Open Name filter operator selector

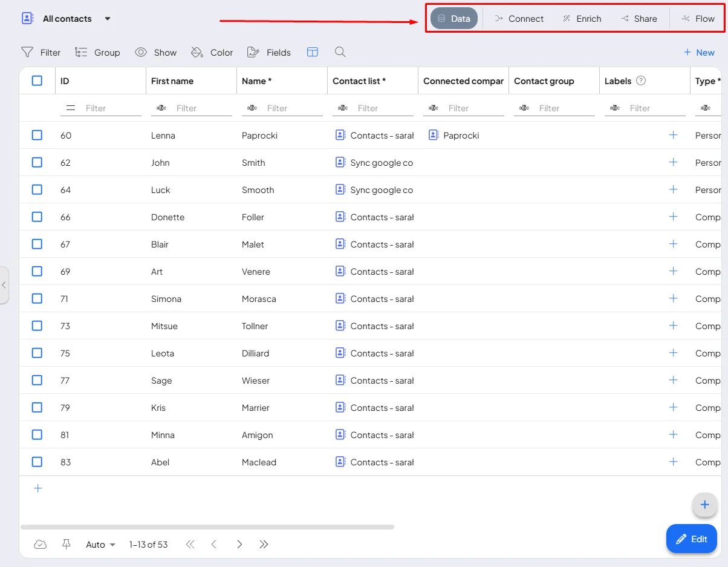pyautogui.click(x=252, y=108)
